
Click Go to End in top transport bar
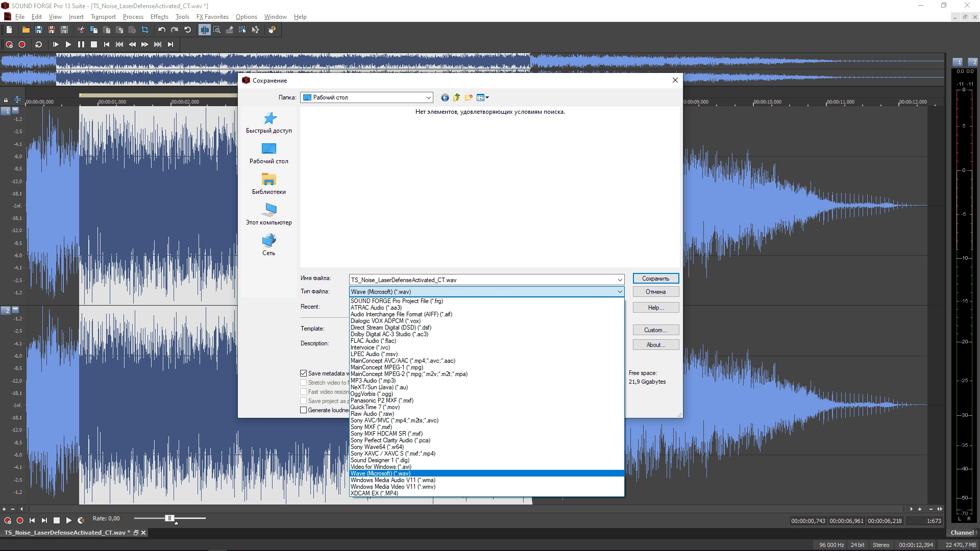coord(170,44)
